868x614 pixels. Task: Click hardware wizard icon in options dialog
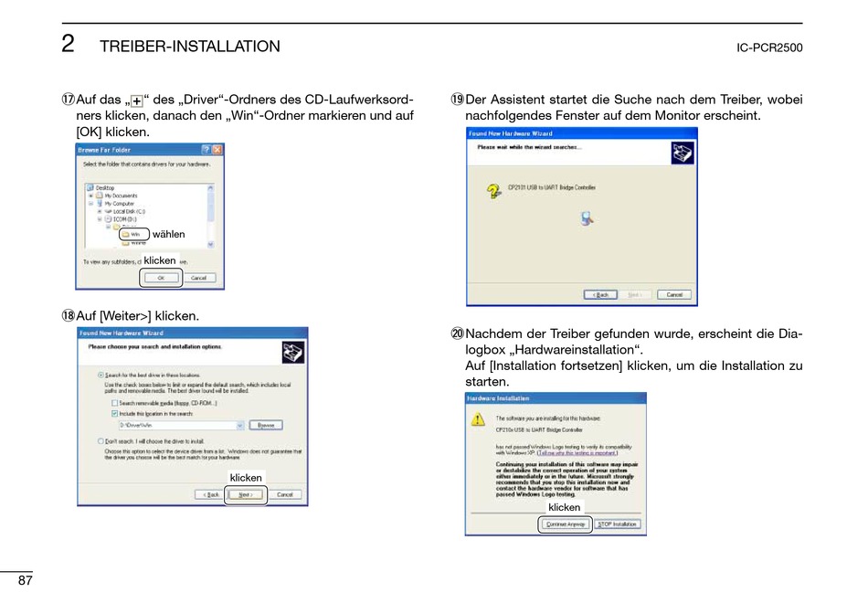(x=293, y=353)
